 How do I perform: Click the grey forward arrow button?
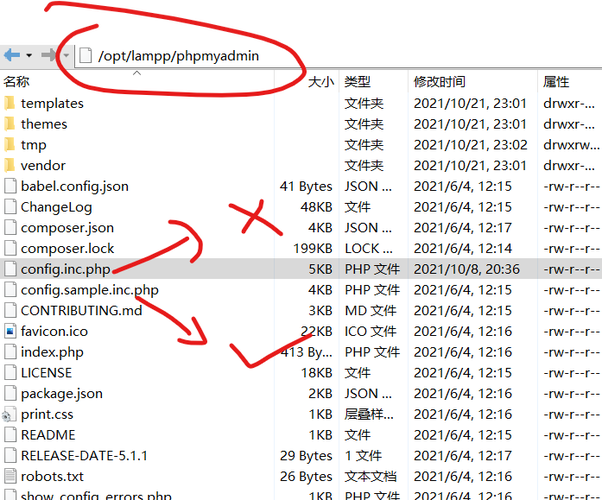pyautogui.click(x=49, y=55)
